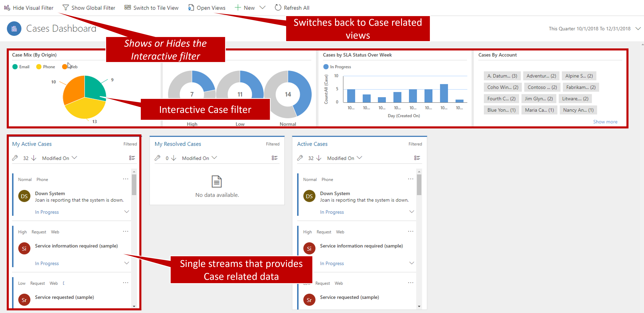The image size is (644, 313).
Task: Click In Progress status under Down System, Active Cases
Action: 332,212
